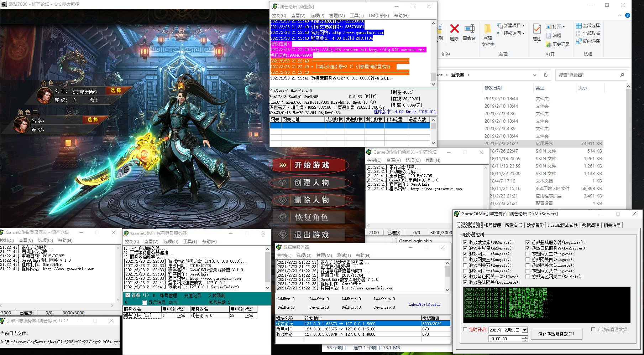The height and width of the screenshot is (355, 644).
Task: Click the warrior portrait for character one
Action: (x=44, y=95)
